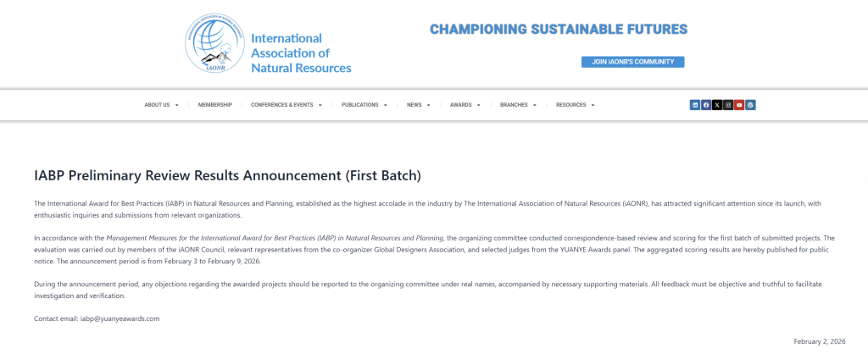Expand the News dropdown menu
This screenshot has width=868, height=359.
[418, 105]
